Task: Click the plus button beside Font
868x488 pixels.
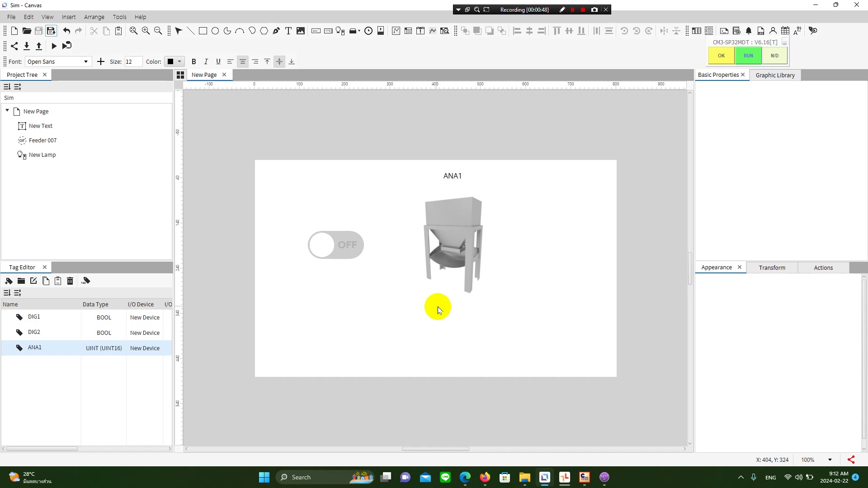Action: pyautogui.click(x=100, y=61)
